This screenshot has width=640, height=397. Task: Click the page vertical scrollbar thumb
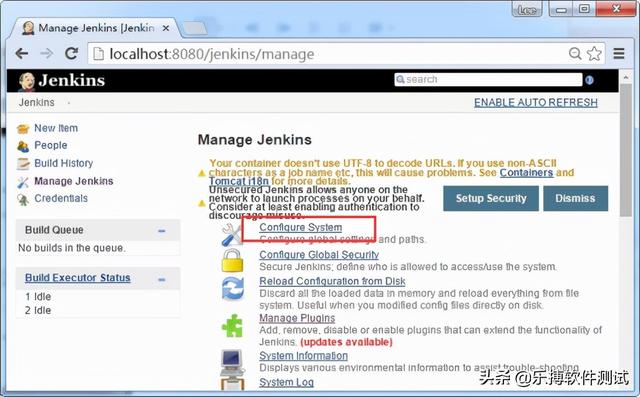click(x=625, y=149)
